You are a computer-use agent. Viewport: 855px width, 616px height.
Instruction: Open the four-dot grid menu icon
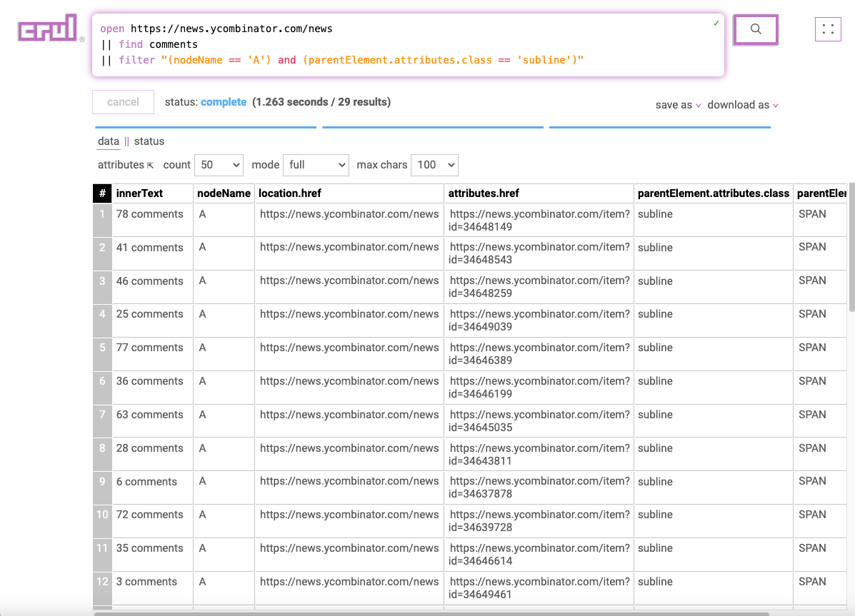pyautogui.click(x=828, y=29)
